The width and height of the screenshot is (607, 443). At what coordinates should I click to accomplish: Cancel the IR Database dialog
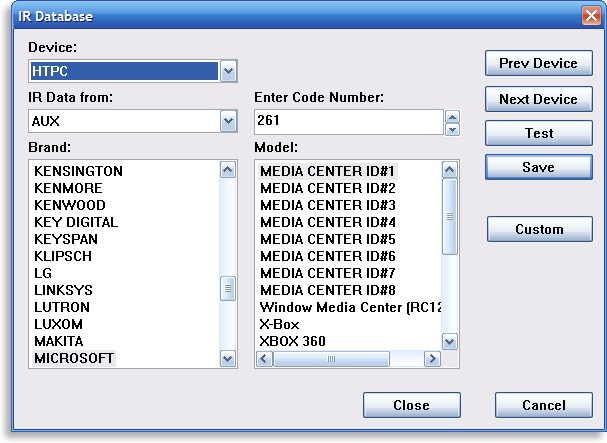coord(544,405)
